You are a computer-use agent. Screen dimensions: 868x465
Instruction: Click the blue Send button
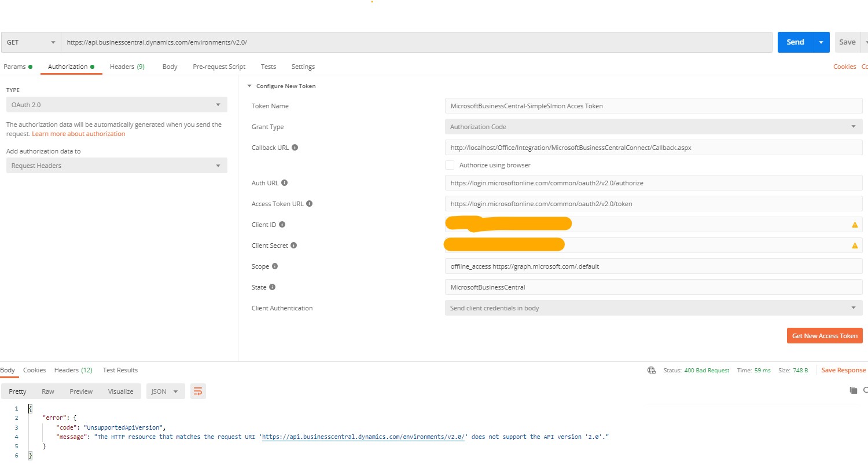coord(796,42)
